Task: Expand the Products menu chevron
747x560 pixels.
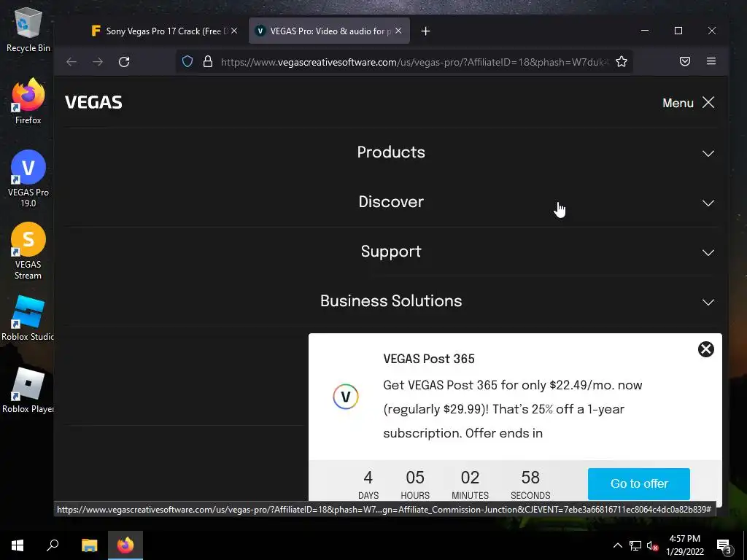Action: [x=708, y=154]
